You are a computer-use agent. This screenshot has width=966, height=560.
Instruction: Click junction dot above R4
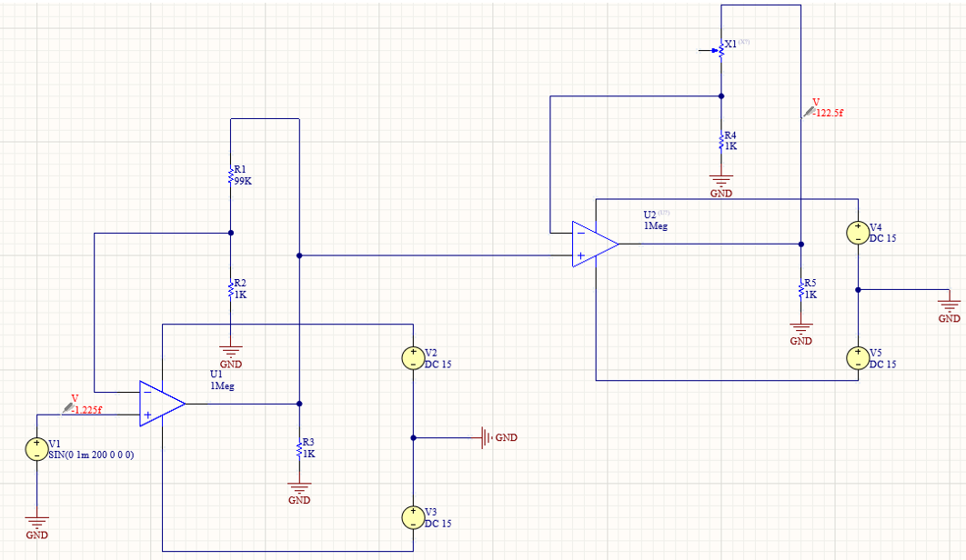(x=721, y=96)
